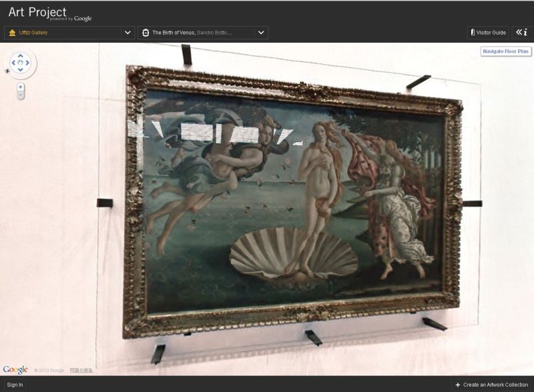
Task: Click Navigate Floor Plan button
Action: 506,51
